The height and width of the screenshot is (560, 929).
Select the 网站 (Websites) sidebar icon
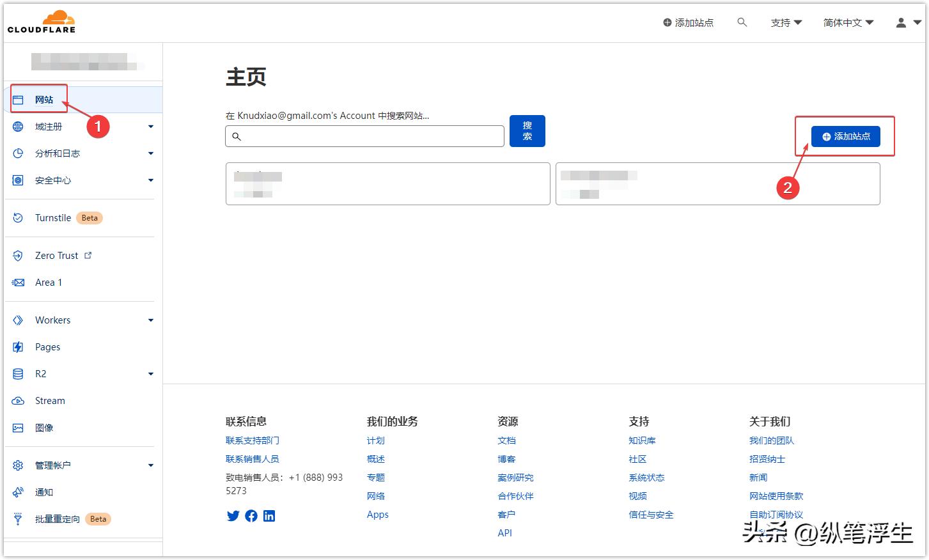[x=19, y=99]
